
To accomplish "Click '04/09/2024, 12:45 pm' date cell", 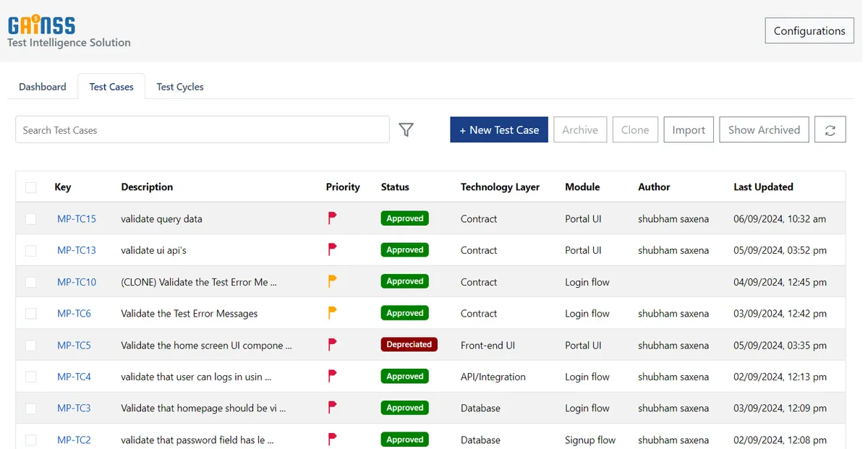I will click(x=780, y=283).
